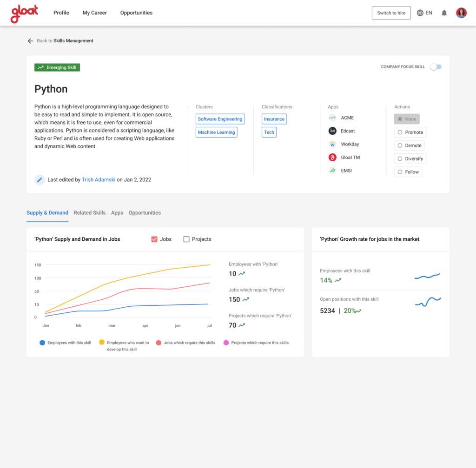
Task: Click the Employees with this skill sparkline
Action: 428,276
